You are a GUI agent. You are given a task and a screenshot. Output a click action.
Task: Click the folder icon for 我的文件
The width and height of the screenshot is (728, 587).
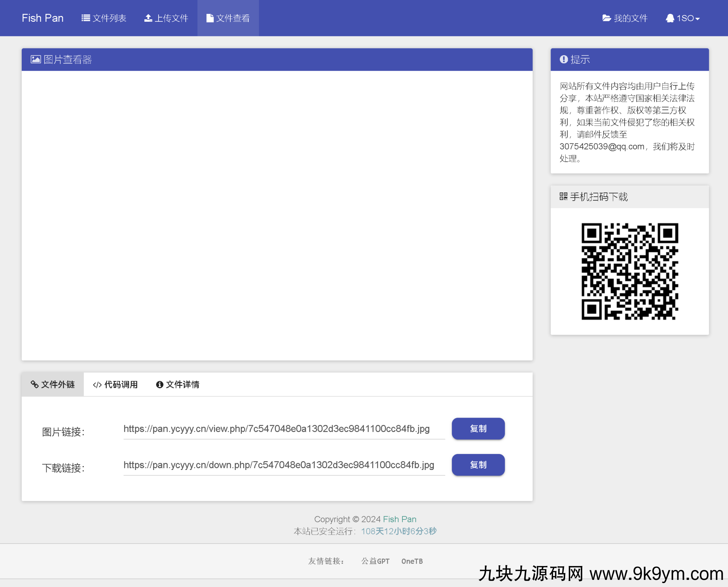pyautogui.click(x=606, y=18)
